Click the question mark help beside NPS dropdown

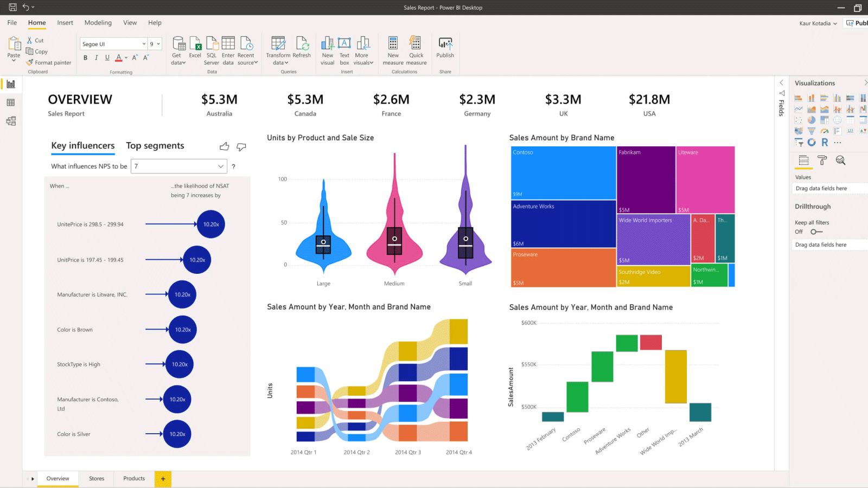[234, 166]
